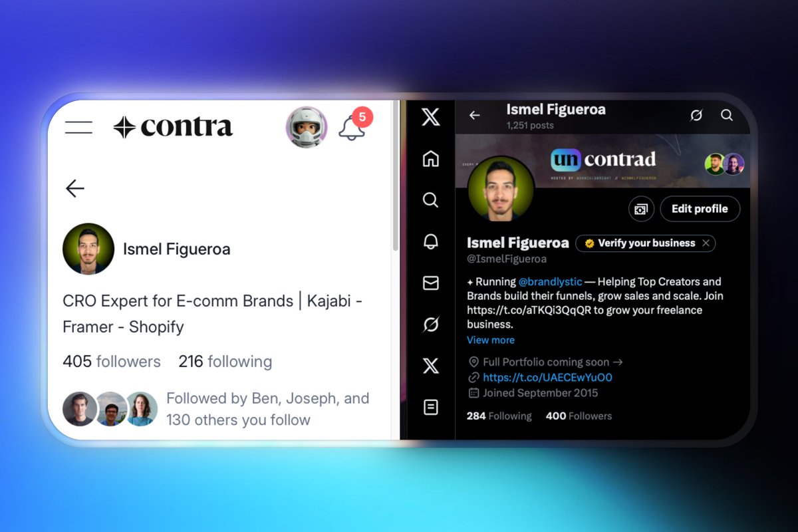Open X Explore search in the sidebar

point(431,200)
